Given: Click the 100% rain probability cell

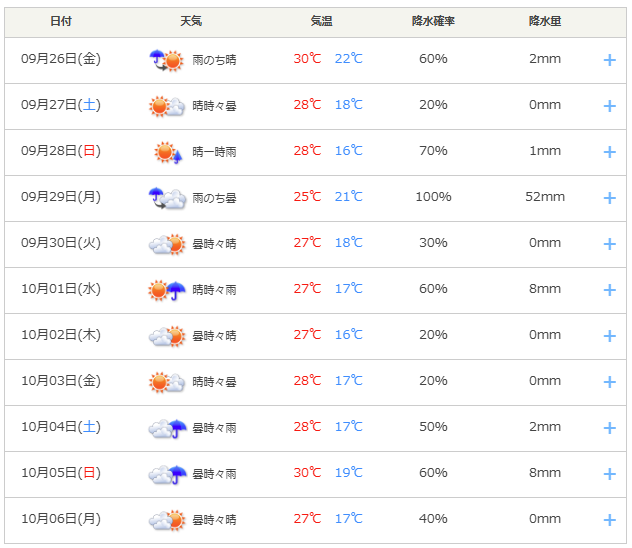Looking at the screenshot, I should 433,197.
